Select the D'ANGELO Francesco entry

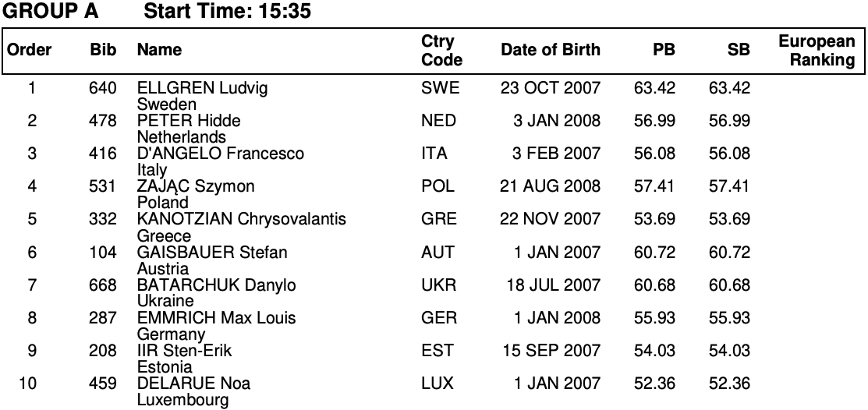(221, 154)
